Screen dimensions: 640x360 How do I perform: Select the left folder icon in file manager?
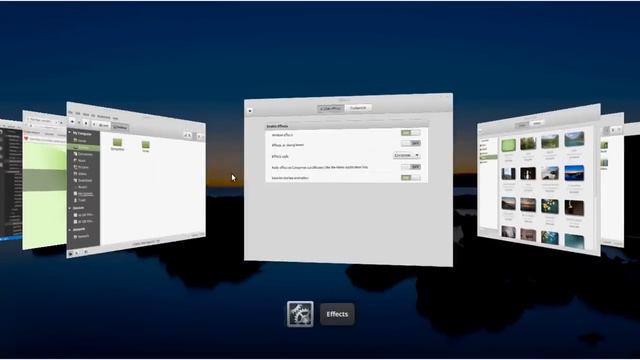[x=117, y=142]
